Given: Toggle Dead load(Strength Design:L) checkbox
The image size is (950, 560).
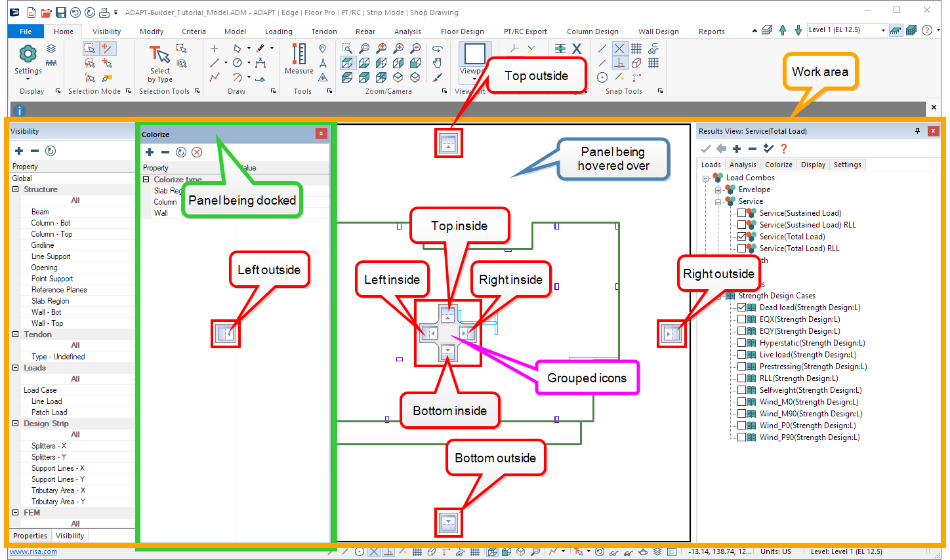Looking at the screenshot, I should coord(741,308).
